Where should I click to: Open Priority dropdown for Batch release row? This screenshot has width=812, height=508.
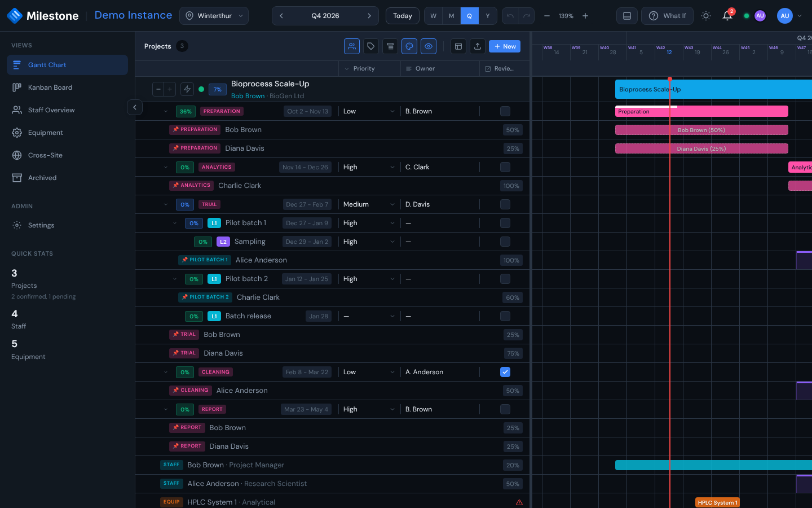369,316
